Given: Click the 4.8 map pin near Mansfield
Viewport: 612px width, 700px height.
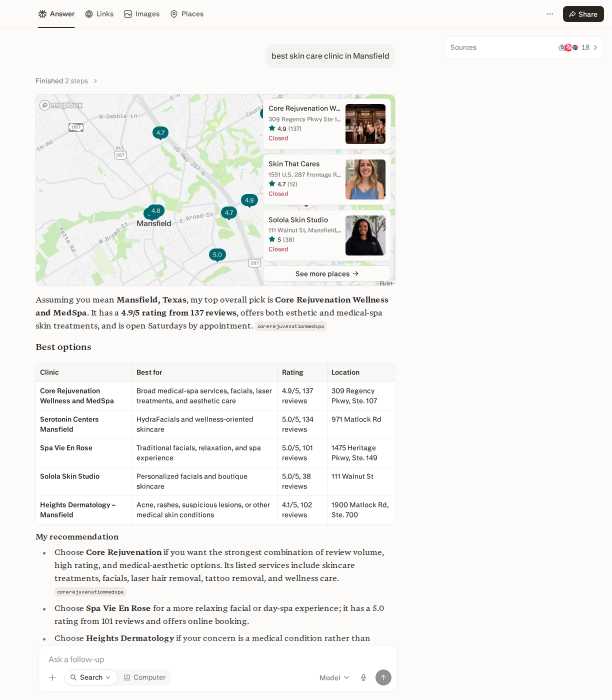Looking at the screenshot, I should point(156,211).
